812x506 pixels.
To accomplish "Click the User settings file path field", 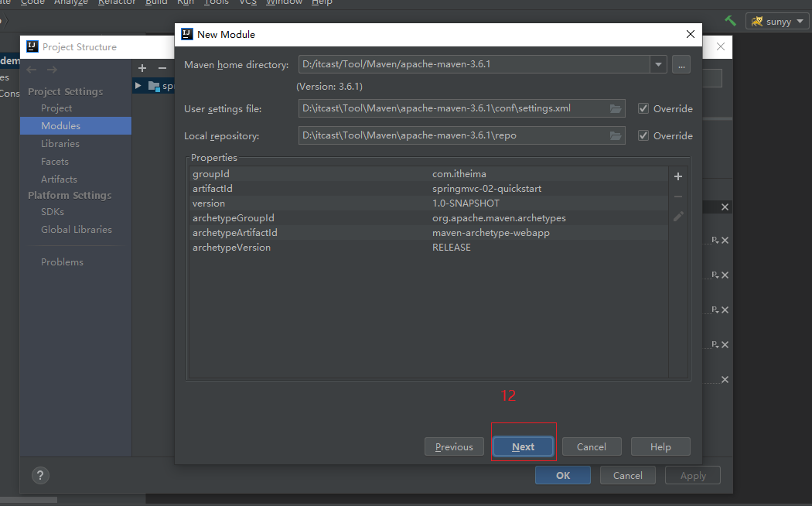I will coord(452,108).
